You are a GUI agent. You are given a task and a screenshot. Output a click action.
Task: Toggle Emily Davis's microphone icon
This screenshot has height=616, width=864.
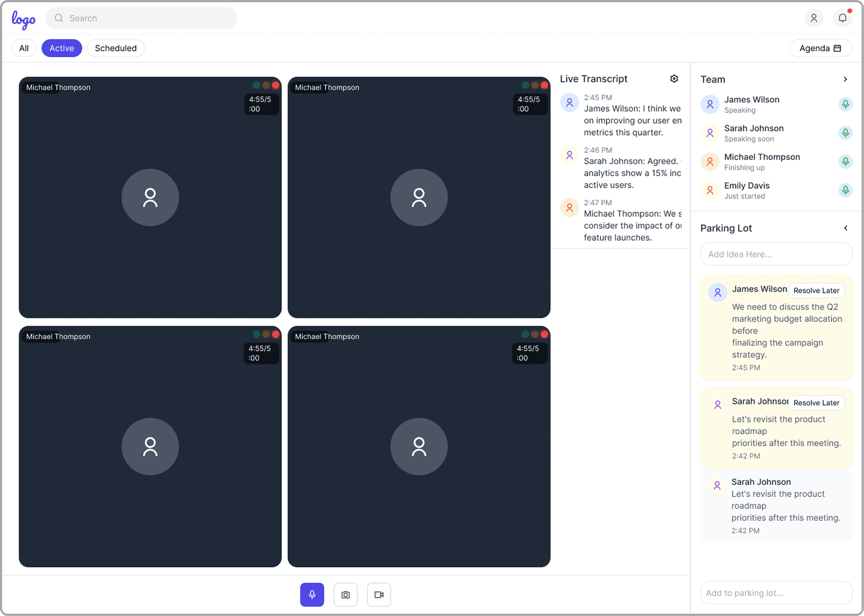point(845,190)
